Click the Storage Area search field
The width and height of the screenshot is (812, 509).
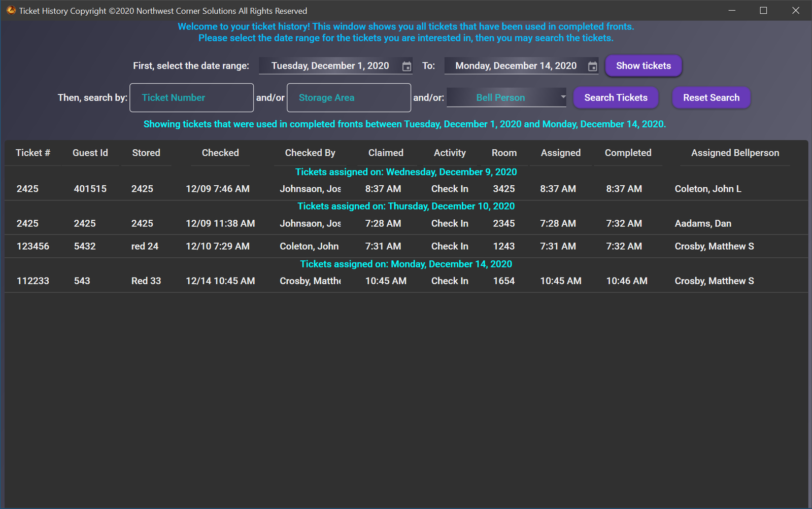point(349,97)
